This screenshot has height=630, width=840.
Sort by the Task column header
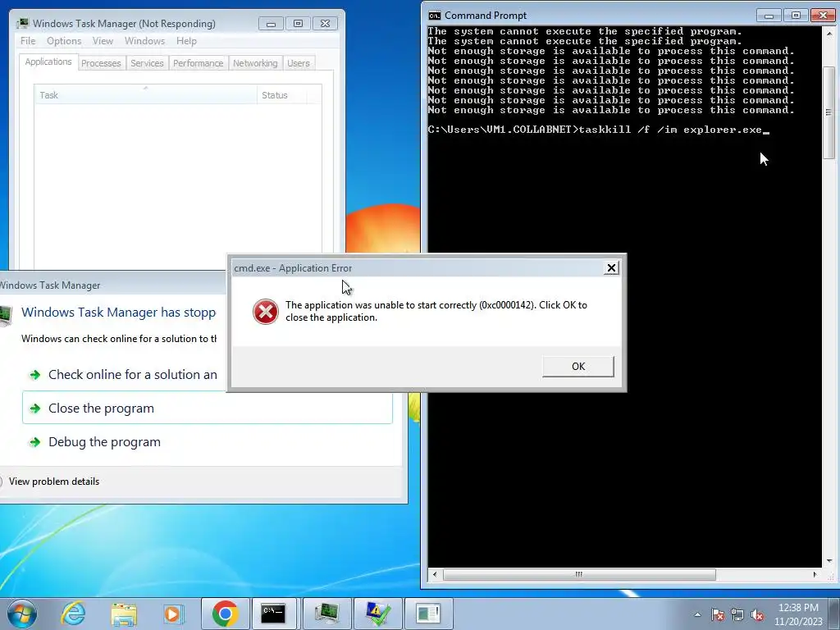click(145, 95)
